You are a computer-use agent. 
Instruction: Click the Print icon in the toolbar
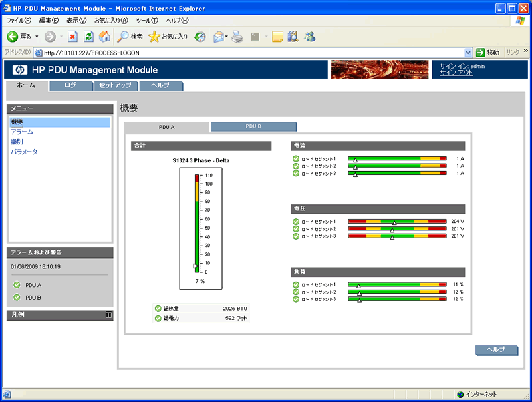point(237,36)
